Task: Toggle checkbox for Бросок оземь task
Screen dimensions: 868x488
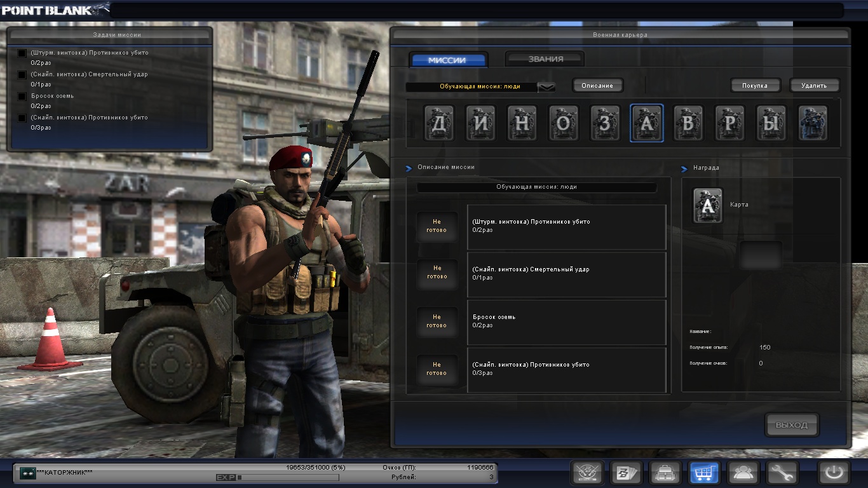Action: pyautogui.click(x=22, y=97)
